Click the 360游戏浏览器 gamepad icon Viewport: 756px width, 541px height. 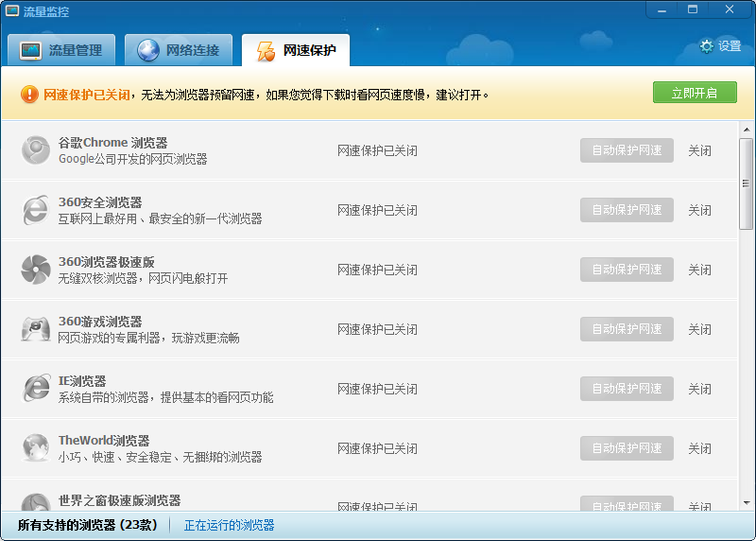tap(36, 329)
